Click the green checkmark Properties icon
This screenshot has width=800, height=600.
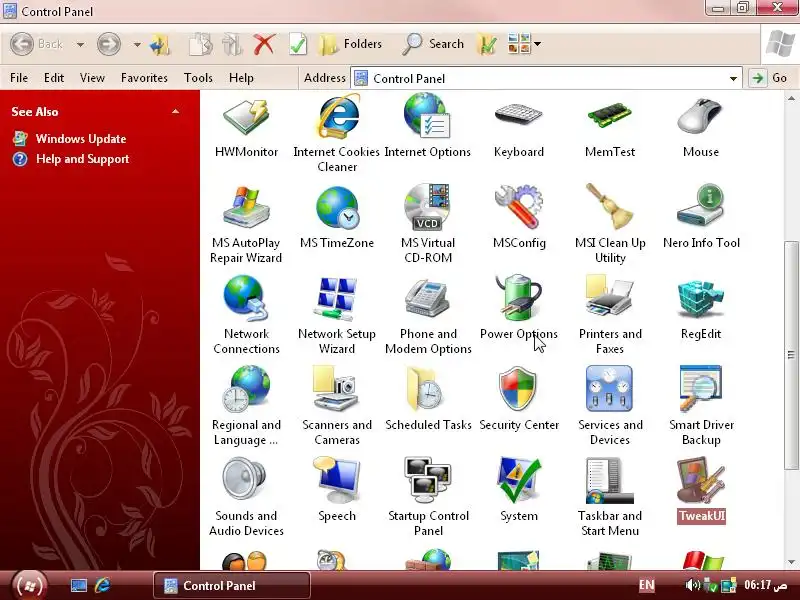[x=297, y=44]
